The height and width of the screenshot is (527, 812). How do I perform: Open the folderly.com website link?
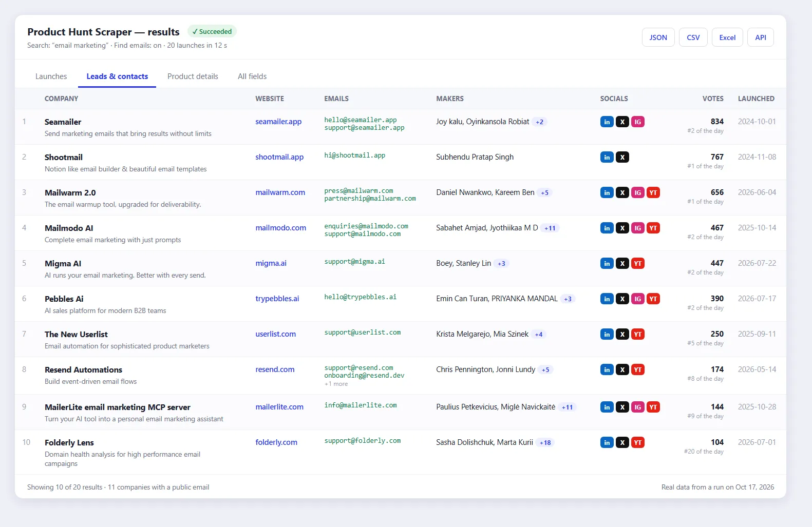coord(276,442)
